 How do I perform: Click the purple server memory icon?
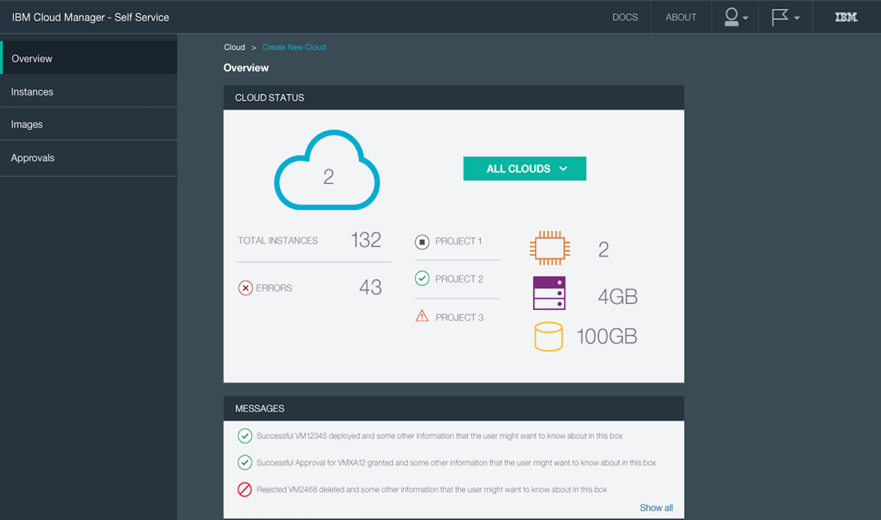click(x=549, y=294)
